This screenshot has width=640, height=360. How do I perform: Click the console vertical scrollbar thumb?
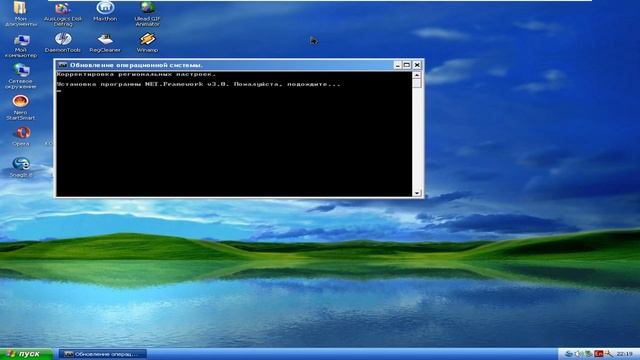(417, 83)
